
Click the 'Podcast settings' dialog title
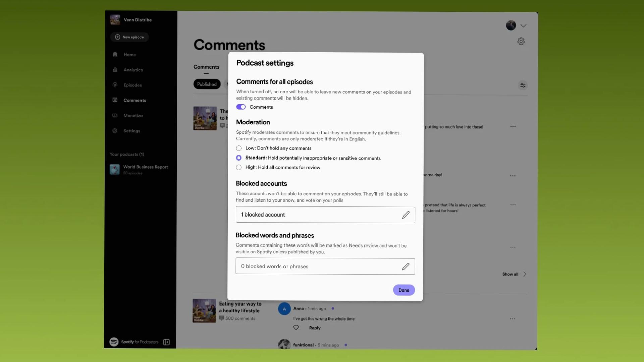(265, 63)
